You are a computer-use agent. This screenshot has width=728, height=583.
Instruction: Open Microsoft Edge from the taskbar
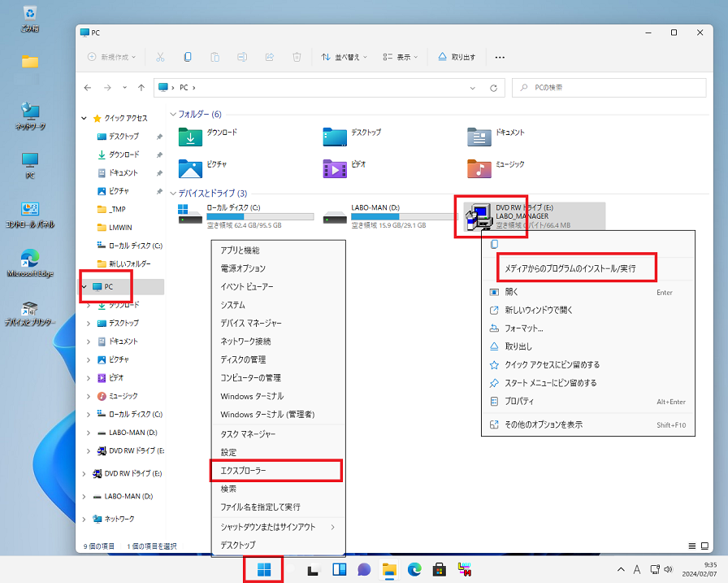[x=414, y=569]
